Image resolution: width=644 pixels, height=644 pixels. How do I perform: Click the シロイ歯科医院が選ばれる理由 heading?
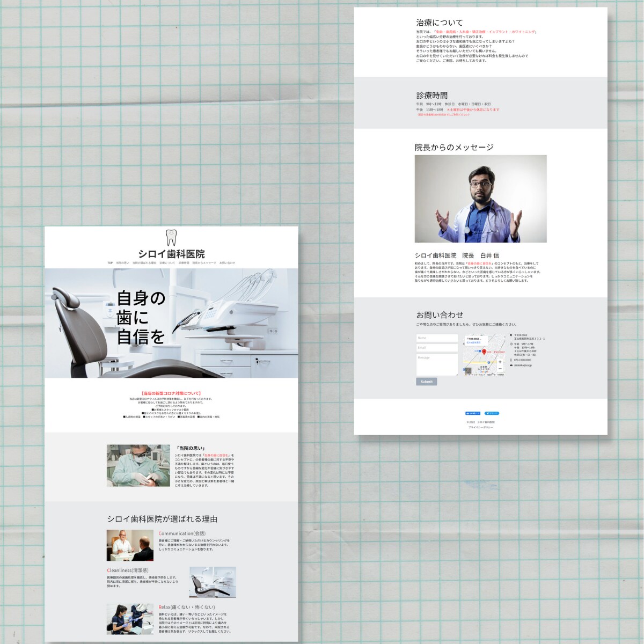[x=162, y=519]
